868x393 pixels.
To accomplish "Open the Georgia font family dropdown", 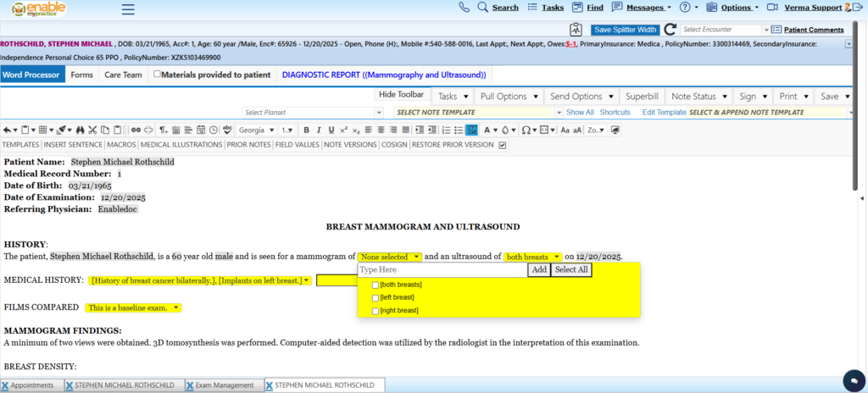I will click(256, 130).
